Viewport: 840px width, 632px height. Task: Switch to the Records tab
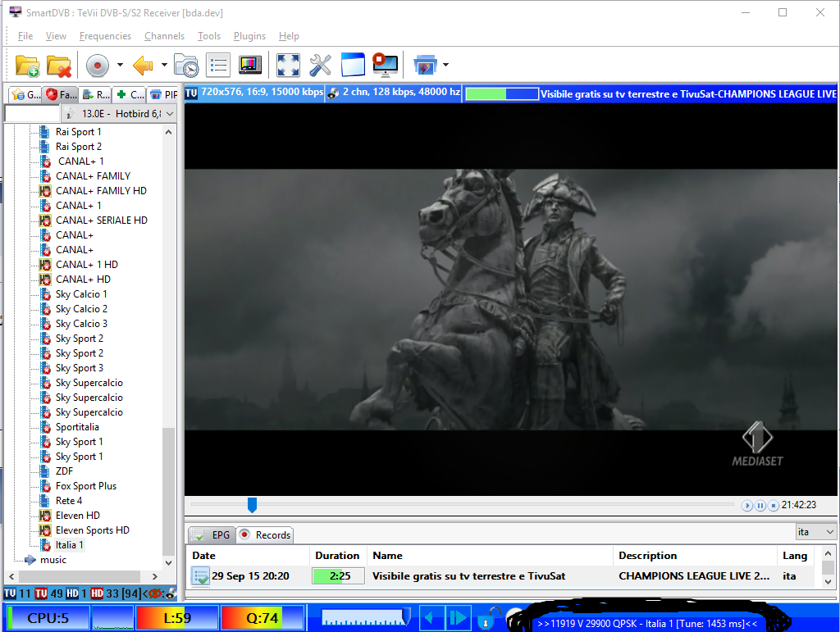pos(265,534)
